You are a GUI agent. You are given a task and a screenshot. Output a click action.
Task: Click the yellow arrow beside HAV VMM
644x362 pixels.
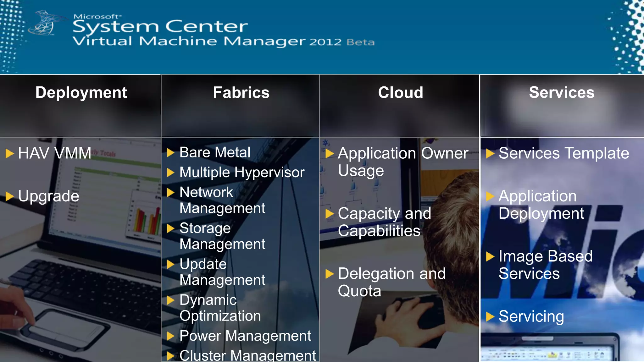[10, 154]
